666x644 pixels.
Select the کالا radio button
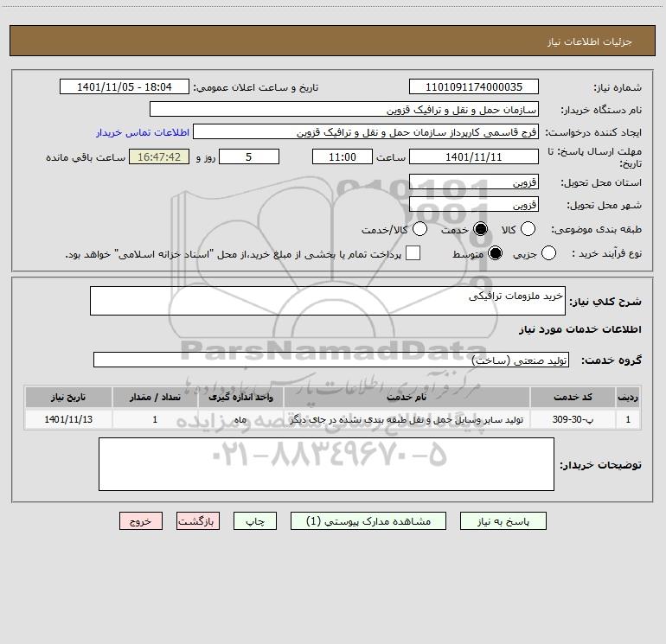pyautogui.click(x=528, y=229)
